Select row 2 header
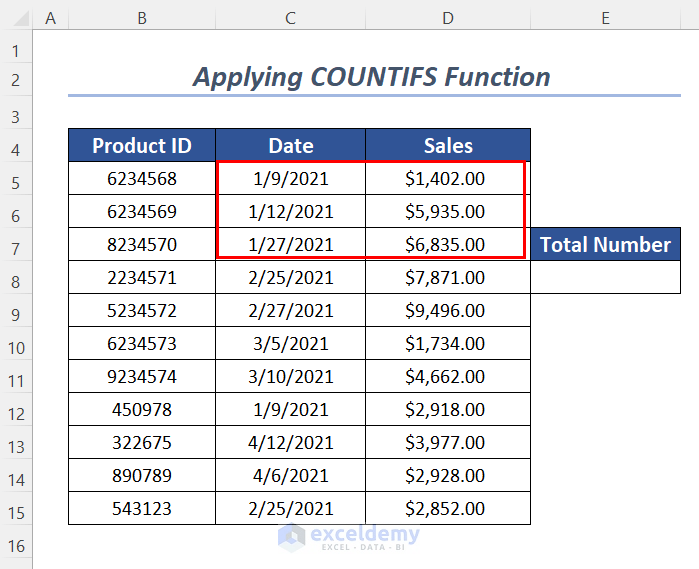 pos(16,79)
